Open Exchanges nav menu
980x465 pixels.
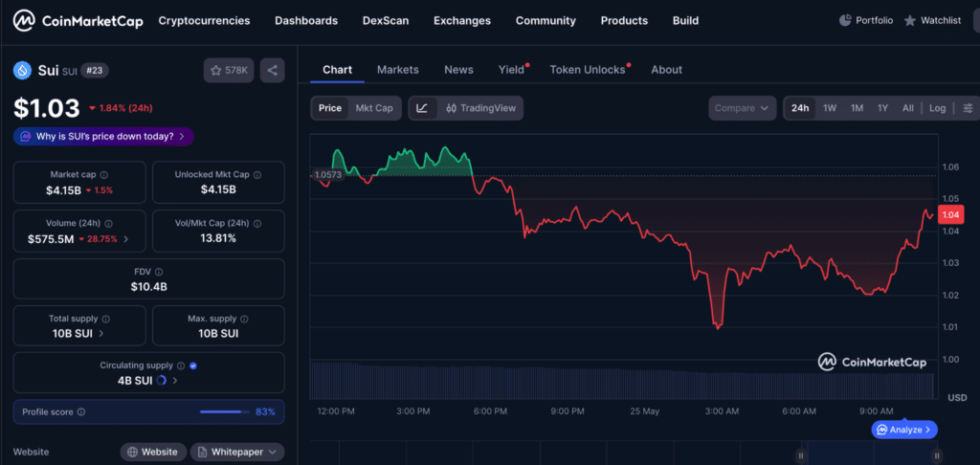click(x=462, y=21)
